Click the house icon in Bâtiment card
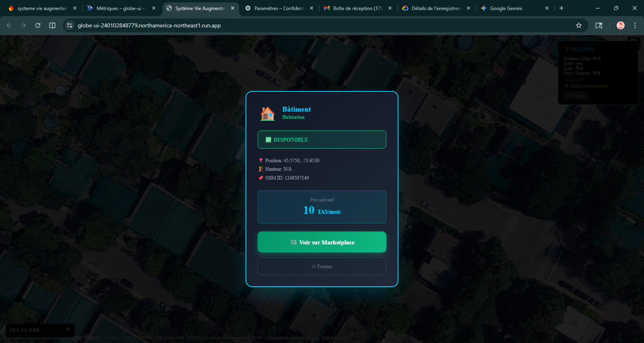 click(267, 114)
